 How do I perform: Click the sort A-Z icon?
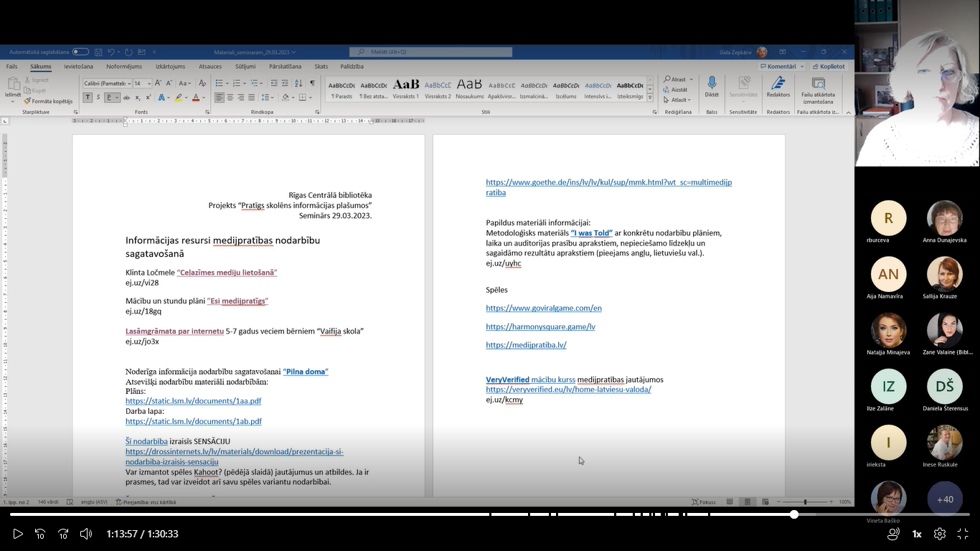pyautogui.click(x=298, y=83)
